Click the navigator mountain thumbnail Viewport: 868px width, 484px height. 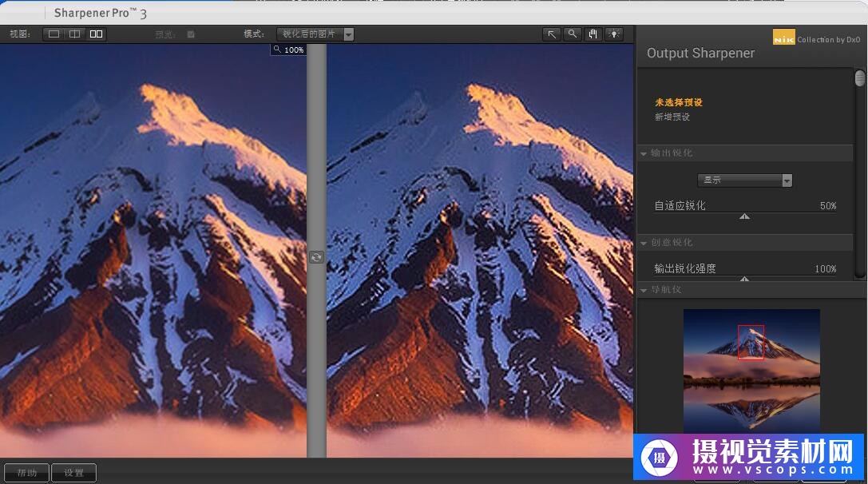(x=751, y=371)
